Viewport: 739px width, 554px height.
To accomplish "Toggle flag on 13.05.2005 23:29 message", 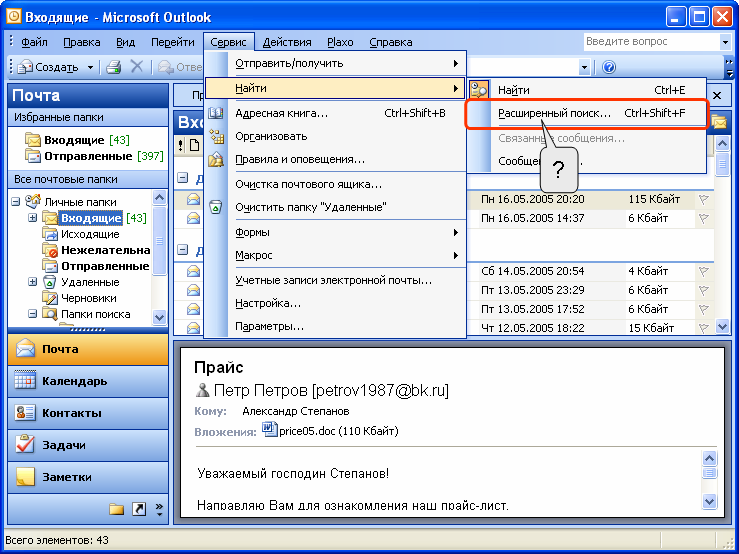I will (704, 290).
